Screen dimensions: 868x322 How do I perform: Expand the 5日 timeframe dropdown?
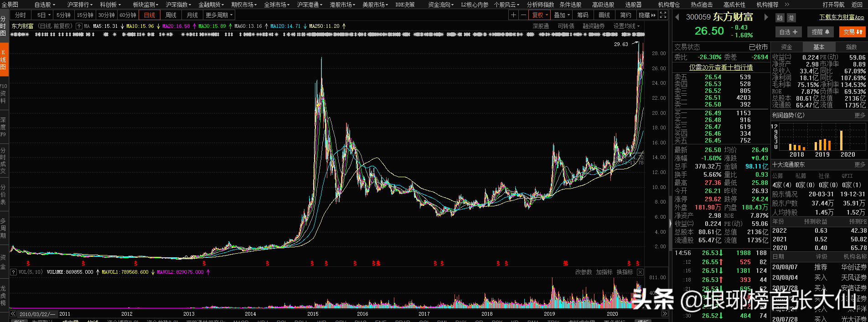coord(42,15)
